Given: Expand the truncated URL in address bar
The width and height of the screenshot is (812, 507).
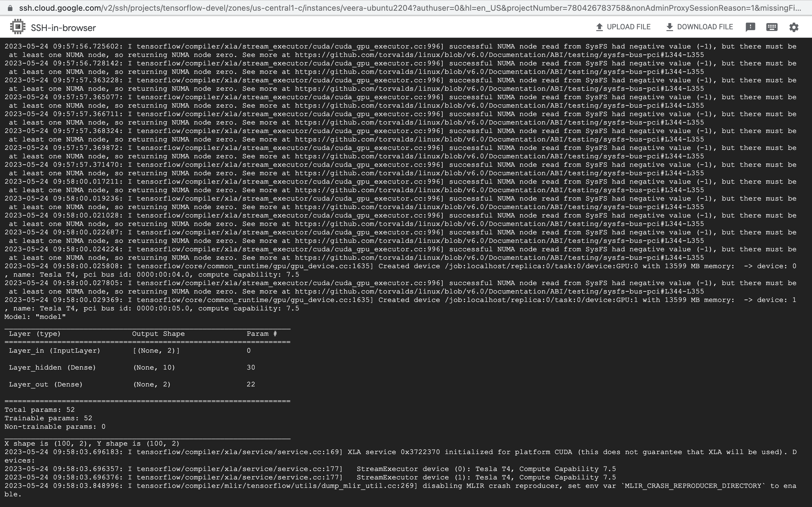Looking at the screenshot, I should pyautogui.click(x=403, y=8).
